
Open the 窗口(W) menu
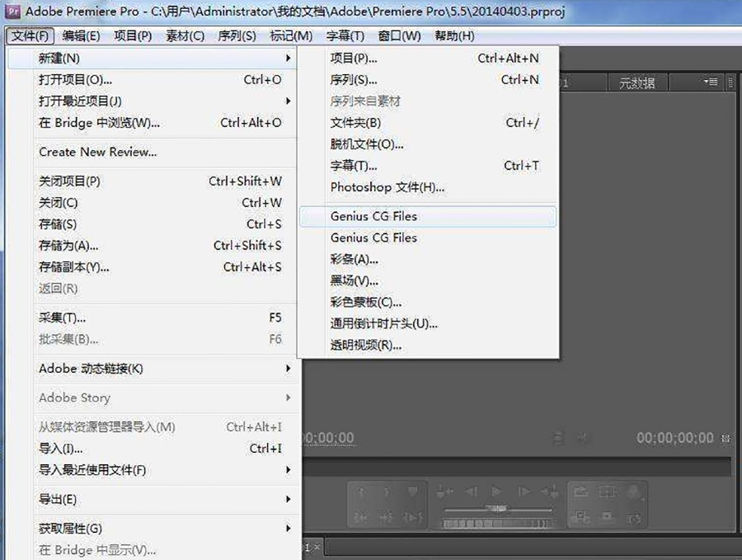tap(399, 36)
